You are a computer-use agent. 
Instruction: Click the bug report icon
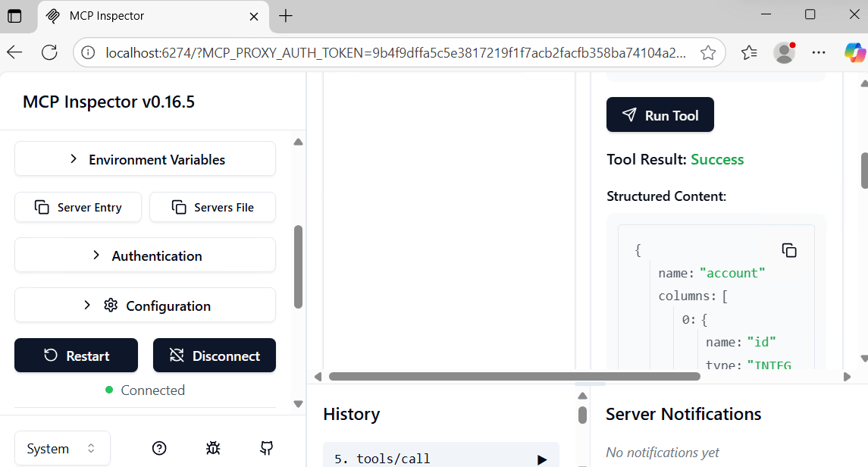(213, 448)
